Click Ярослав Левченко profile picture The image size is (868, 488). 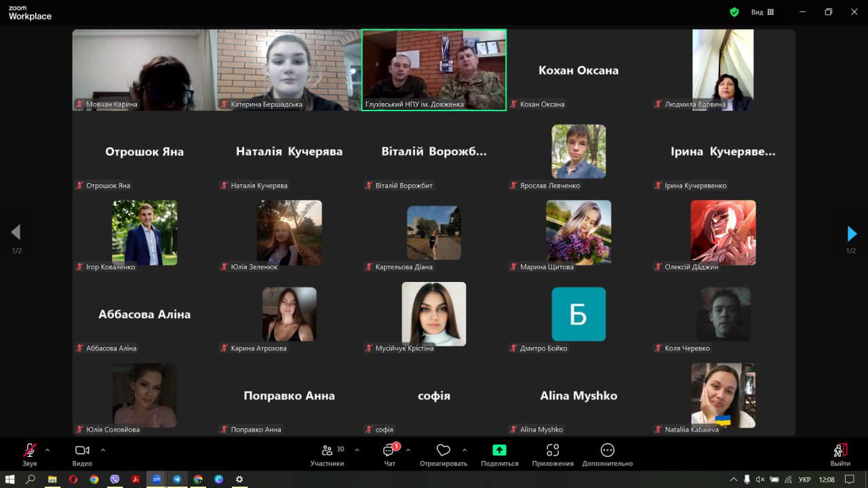pyautogui.click(x=578, y=151)
